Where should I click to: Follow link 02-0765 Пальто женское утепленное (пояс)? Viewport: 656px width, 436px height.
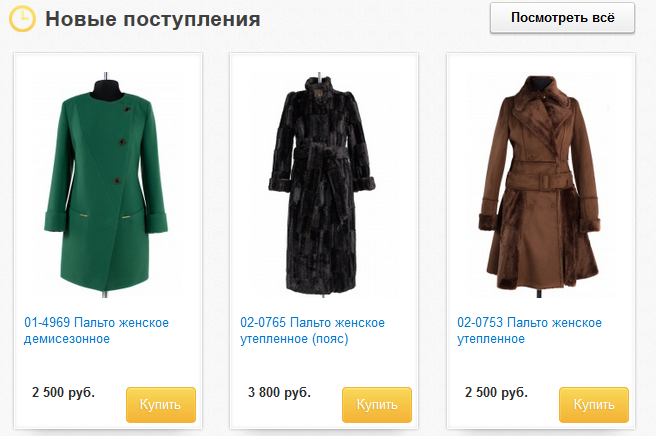(x=312, y=331)
